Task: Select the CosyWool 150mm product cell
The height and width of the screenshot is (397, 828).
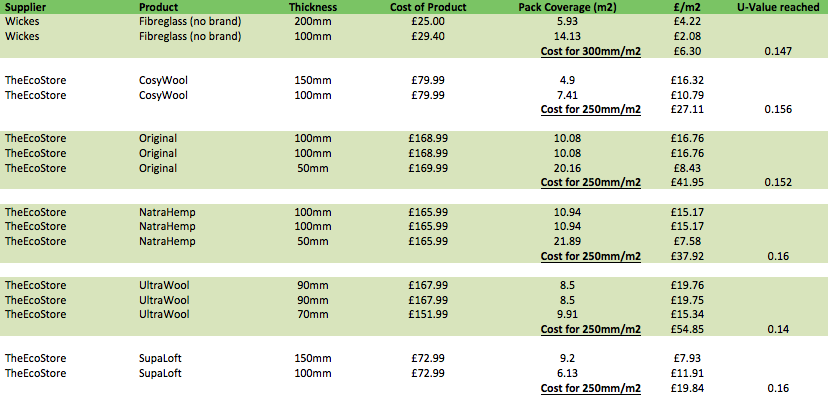Action: coord(163,80)
